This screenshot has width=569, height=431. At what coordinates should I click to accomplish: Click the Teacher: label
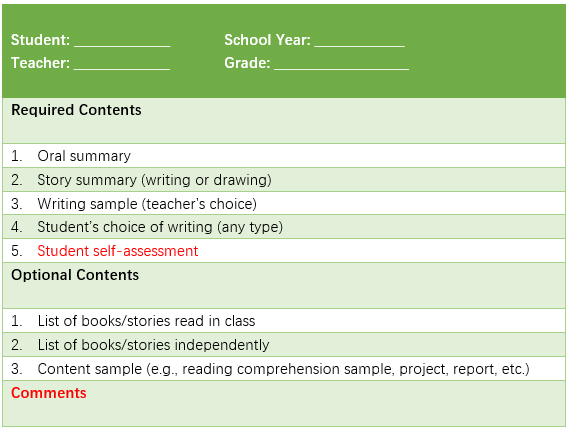[x=40, y=63]
